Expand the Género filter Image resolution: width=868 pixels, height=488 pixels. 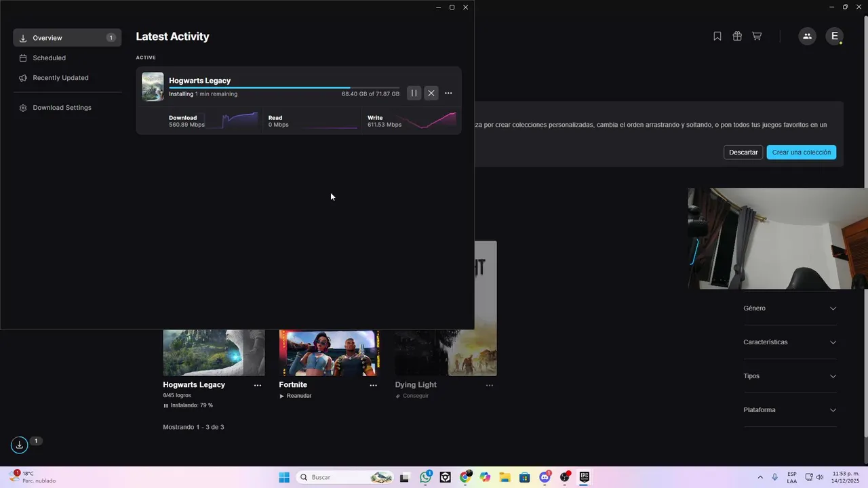[790, 308]
